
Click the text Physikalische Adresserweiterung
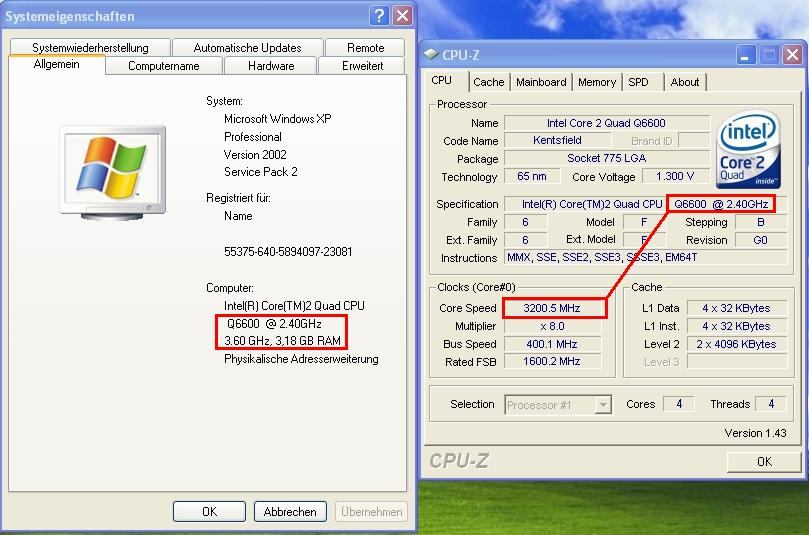click(x=301, y=359)
